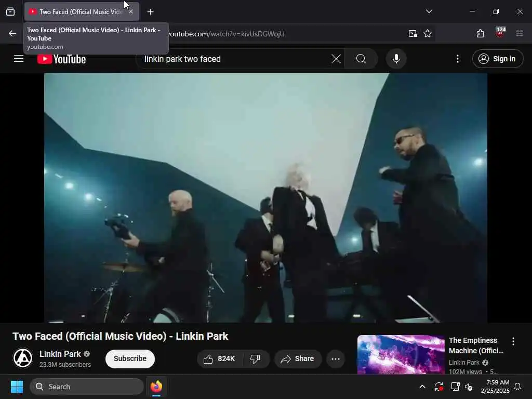Open the Windows Start menu
Image resolution: width=532 pixels, height=399 pixels.
(17, 387)
